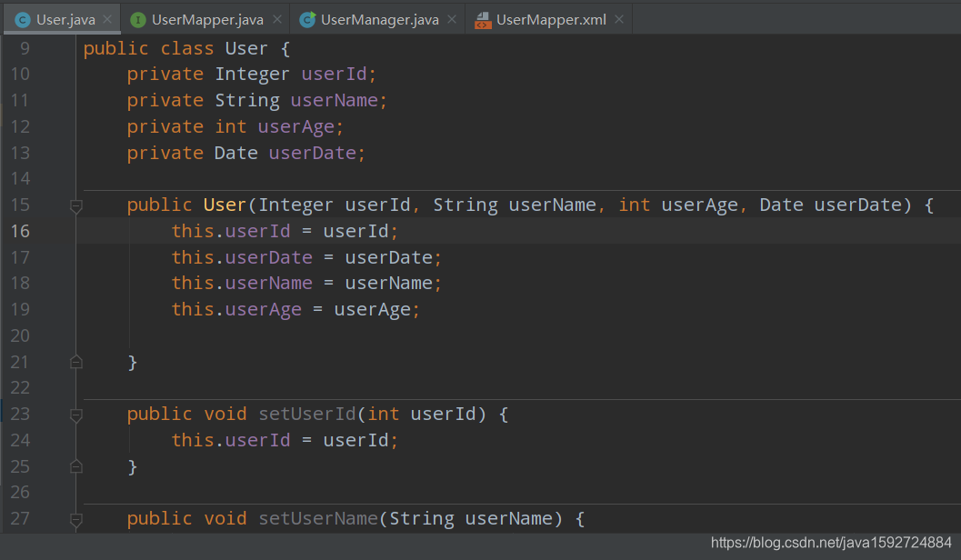Screen dimensions: 961x560
Task: Switch to the User.java tab
Action: [x=62, y=20]
